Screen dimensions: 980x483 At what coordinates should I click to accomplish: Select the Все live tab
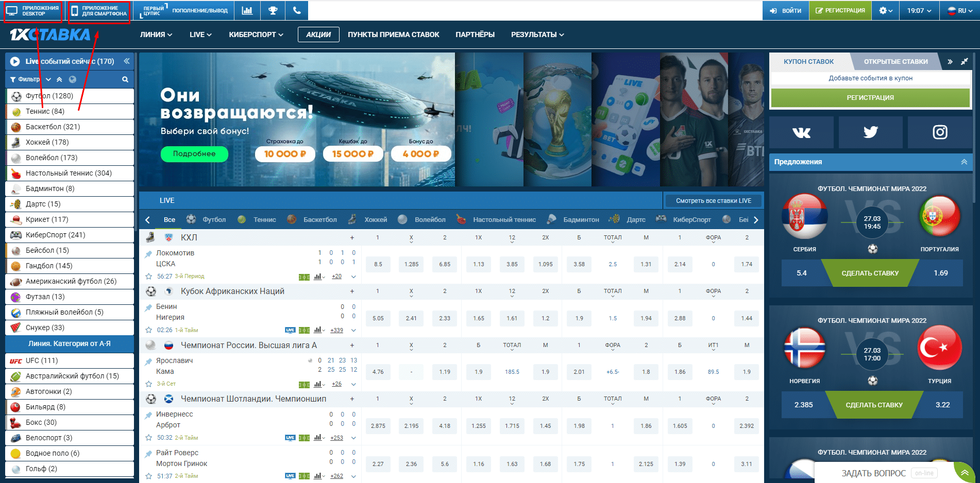pos(170,219)
